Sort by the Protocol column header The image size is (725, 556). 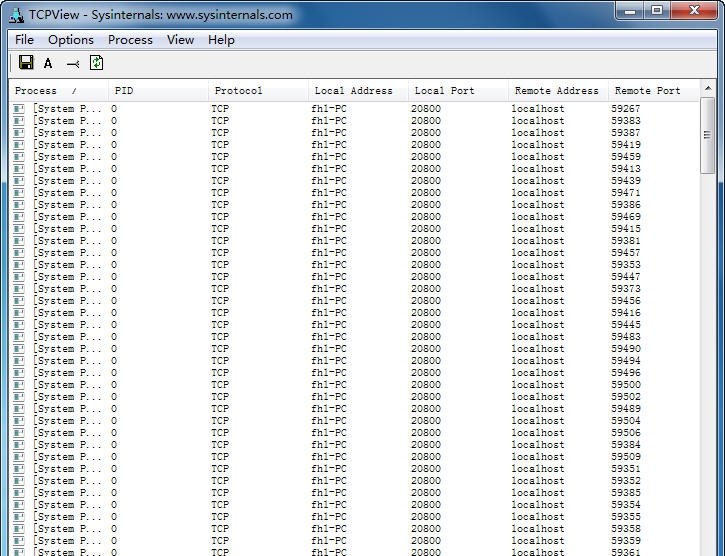point(258,91)
